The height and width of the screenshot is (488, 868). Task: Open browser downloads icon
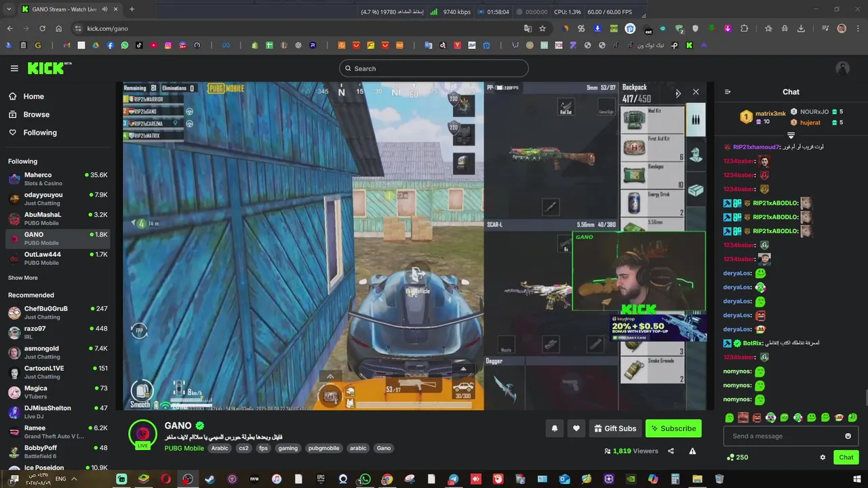pos(801,28)
